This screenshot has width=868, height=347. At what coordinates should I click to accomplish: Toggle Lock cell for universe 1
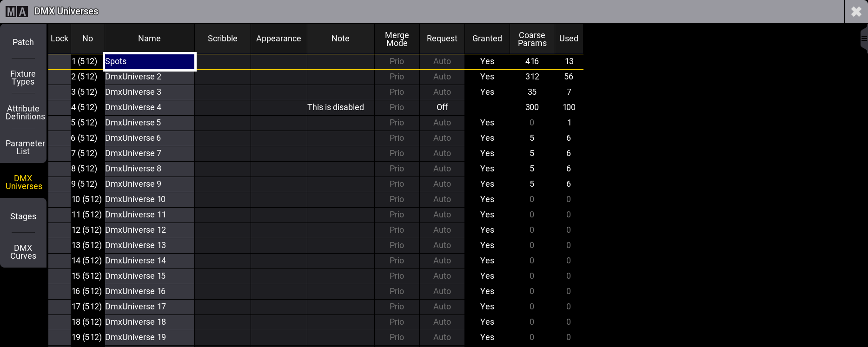[x=60, y=61]
